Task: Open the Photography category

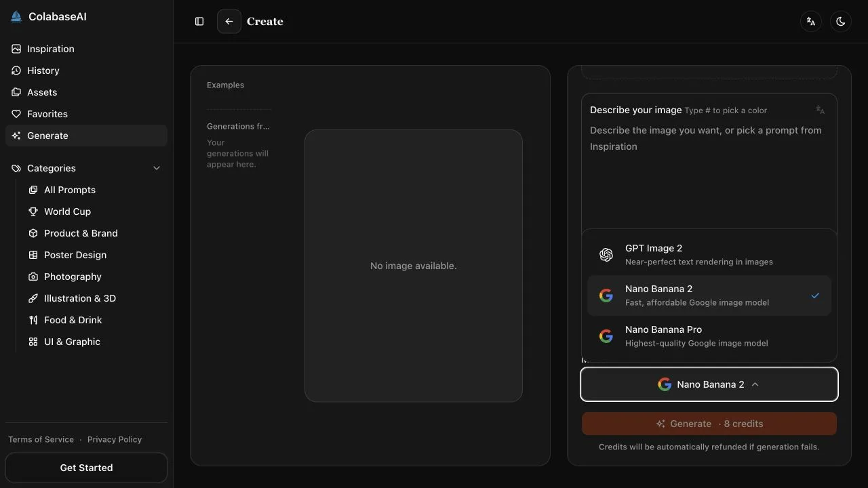Action: 94,277
